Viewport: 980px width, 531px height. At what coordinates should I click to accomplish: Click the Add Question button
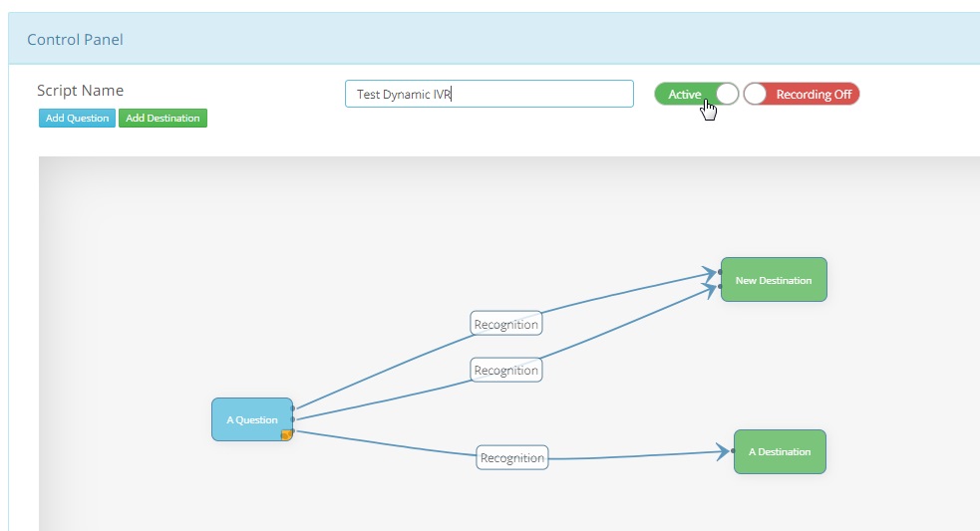(x=77, y=119)
